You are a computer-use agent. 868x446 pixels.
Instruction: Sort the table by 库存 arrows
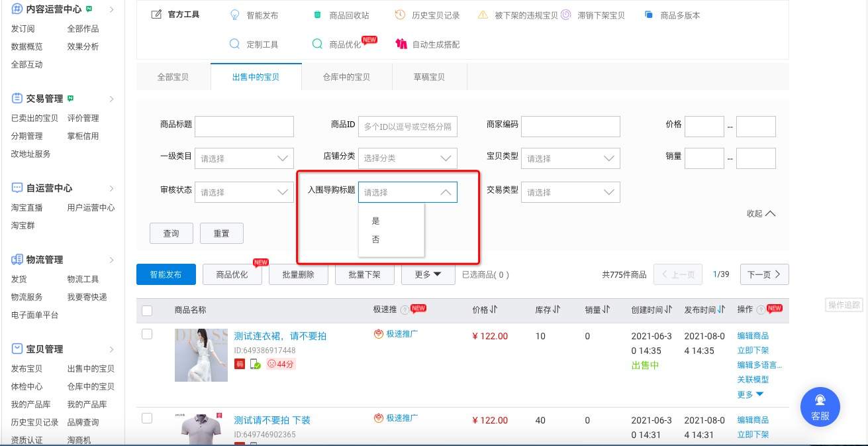point(557,309)
